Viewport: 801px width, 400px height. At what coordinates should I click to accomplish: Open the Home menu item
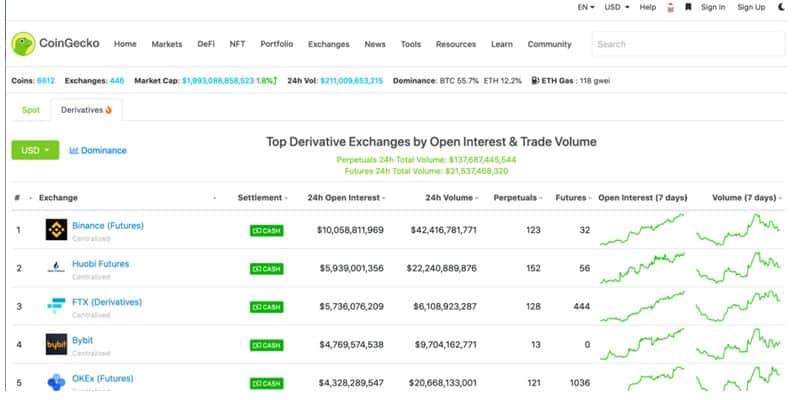pyautogui.click(x=125, y=44)
